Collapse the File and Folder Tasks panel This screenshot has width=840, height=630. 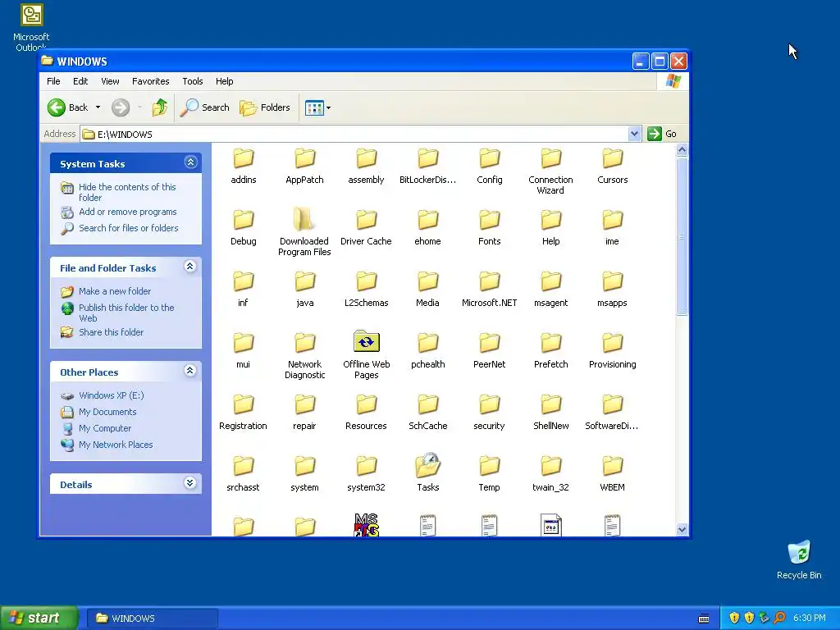[x=189, y=267]
